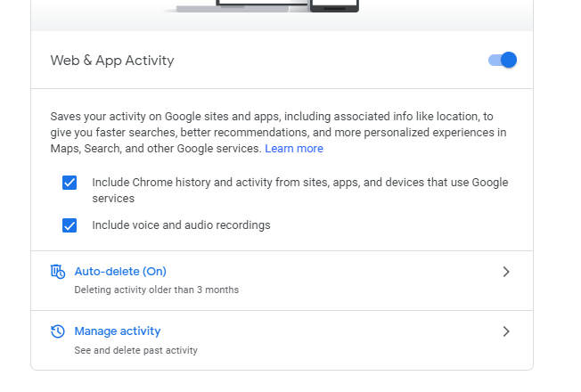Click the 'Deleting activity older than 3 months' subtitle
581x392 pixels.
156,290
